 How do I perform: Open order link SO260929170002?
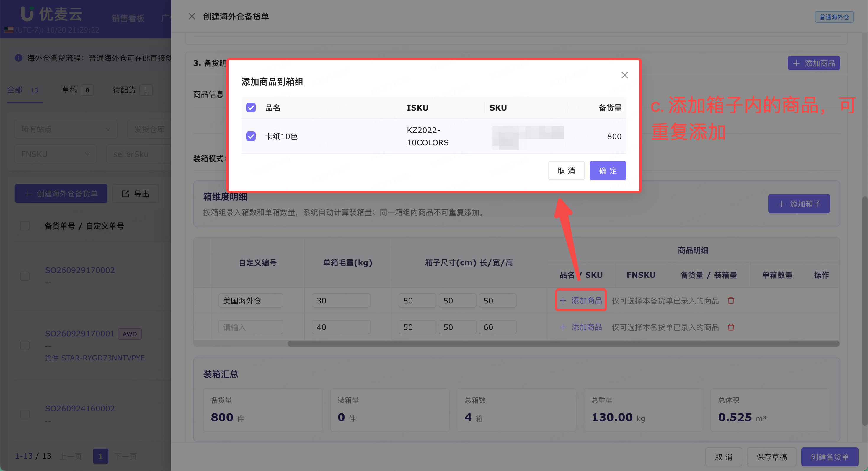click(x=80, y=270)
